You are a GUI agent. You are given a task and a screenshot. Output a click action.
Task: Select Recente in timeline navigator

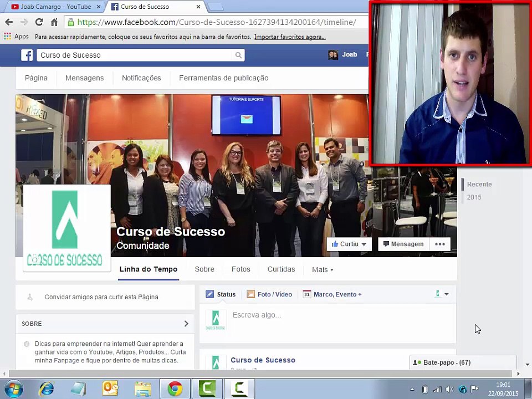479,184
